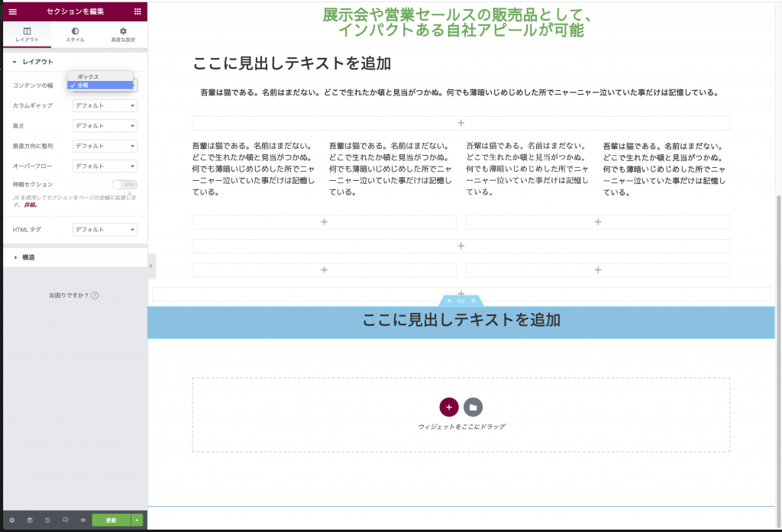Viewport: 782px width, 532px height.
Task: Open the widgets grid panel icon
Action: (137, 11)
